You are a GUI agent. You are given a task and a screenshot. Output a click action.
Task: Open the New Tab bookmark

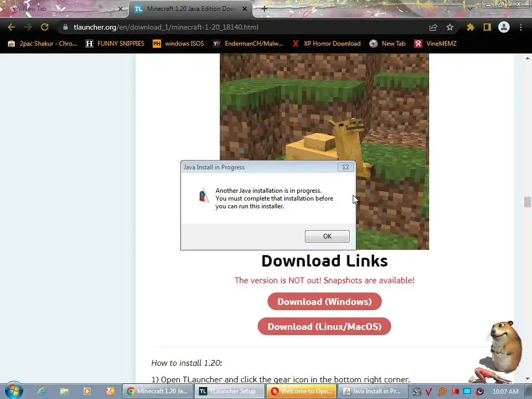point(388,44)
